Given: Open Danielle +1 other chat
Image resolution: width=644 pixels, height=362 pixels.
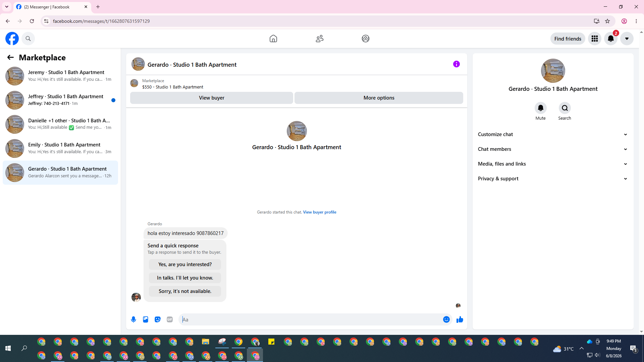Looking at the screenshot, I should click(x=60, y=124).
